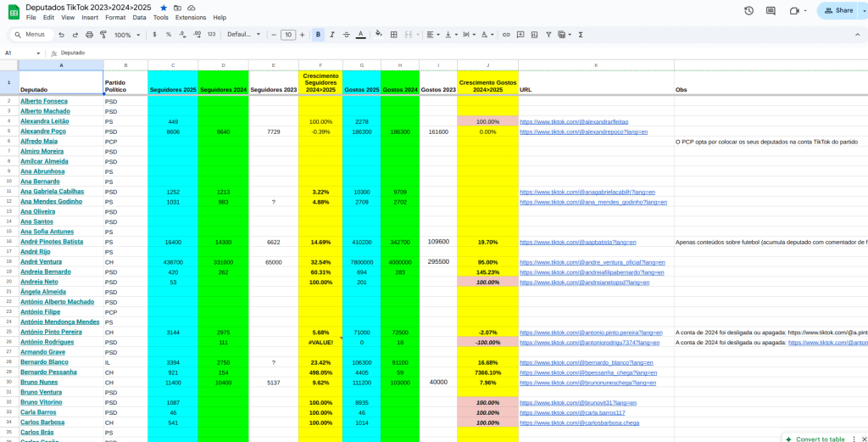Open the Fill color picker
Screen dimensions: 868x442
click(x=377, y=35)
